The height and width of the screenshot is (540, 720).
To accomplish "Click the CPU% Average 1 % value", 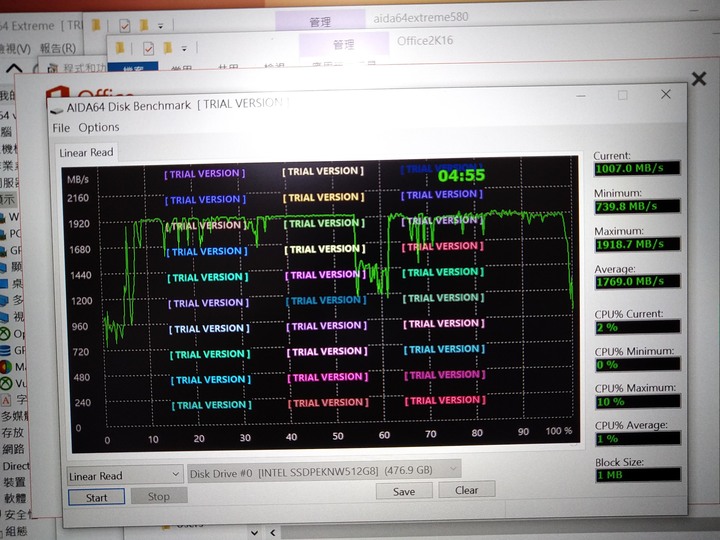I will click(x=638, y=439).
